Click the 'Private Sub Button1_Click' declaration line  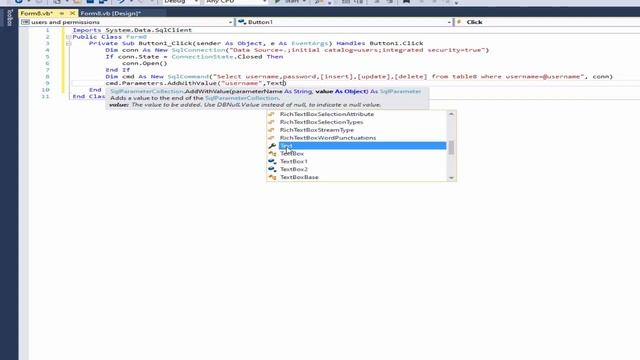pyautogui.click(x=256, y=43)
